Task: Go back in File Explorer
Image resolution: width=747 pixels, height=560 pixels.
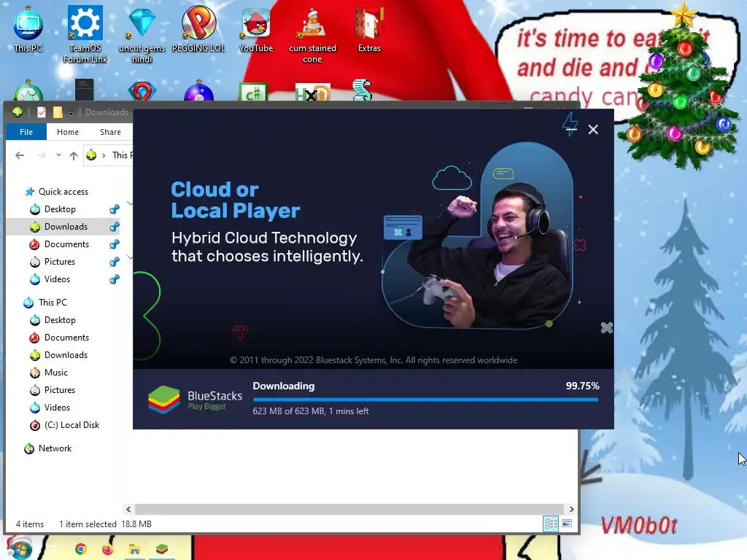Action: point(20,155)
